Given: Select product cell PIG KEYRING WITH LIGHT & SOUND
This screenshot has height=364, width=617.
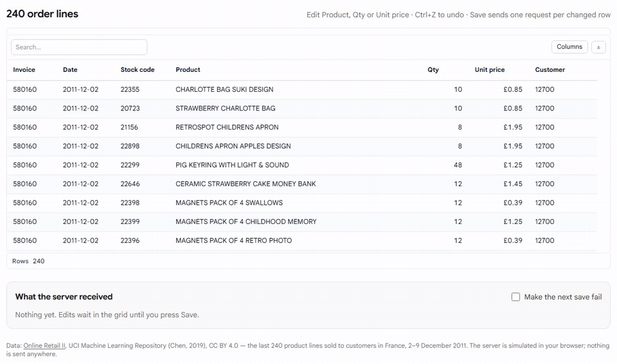Looking at the screenshot, I should coord(232,165).
